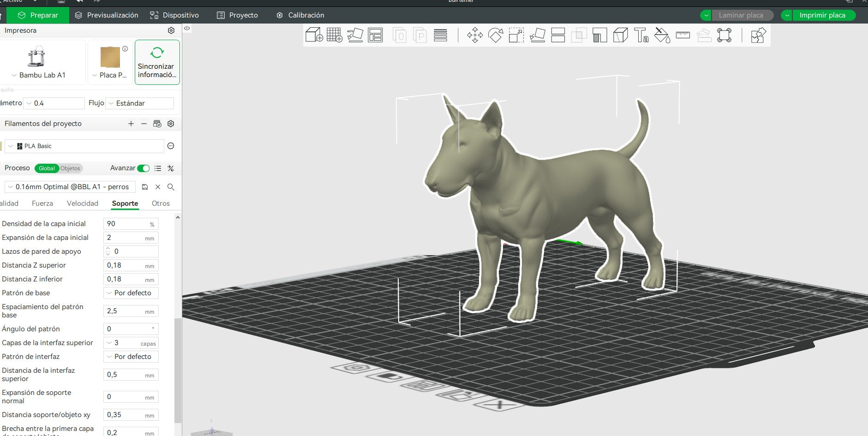The image size is (868, 436).
Task: Open the Imprimir placa arrow dropdown
Action: point(787,15)
